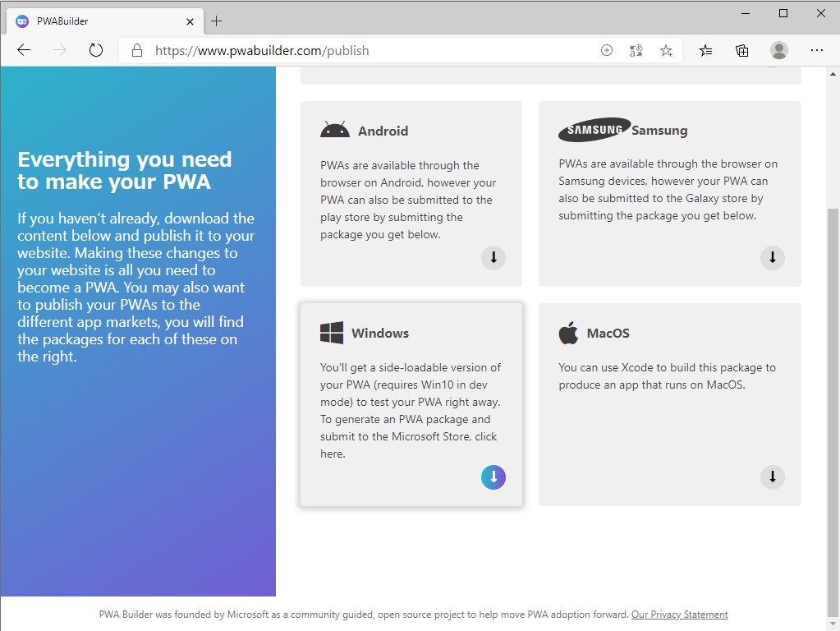Click the Samsung oval logo

click(x=593, y=129)
